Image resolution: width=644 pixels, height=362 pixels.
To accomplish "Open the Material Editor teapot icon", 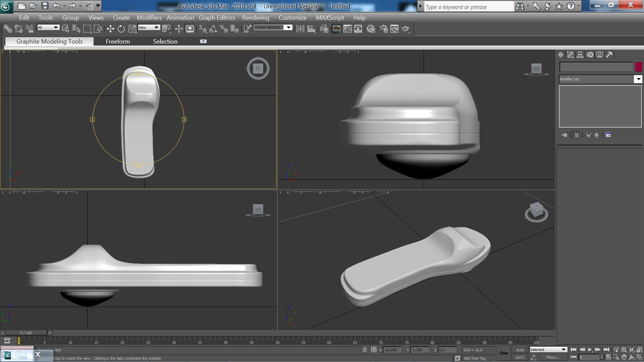I will [x=371, y=28].
